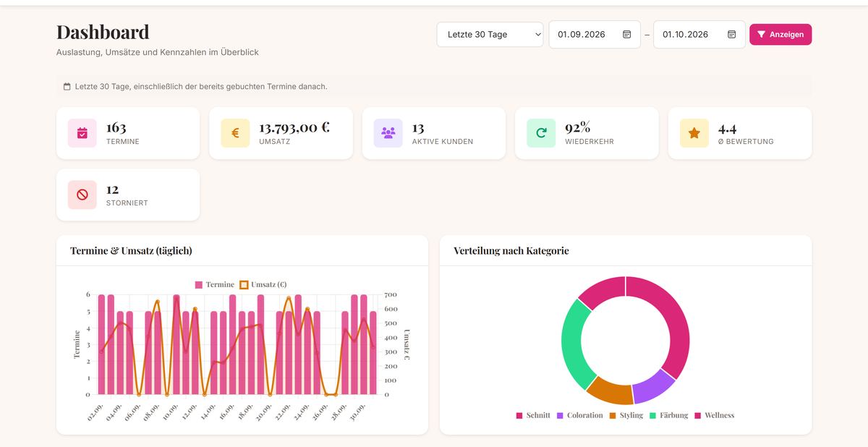
Task: Click the Auslastung, Umsätze und Kennzahlen subtitle
Action: (158, 52)
